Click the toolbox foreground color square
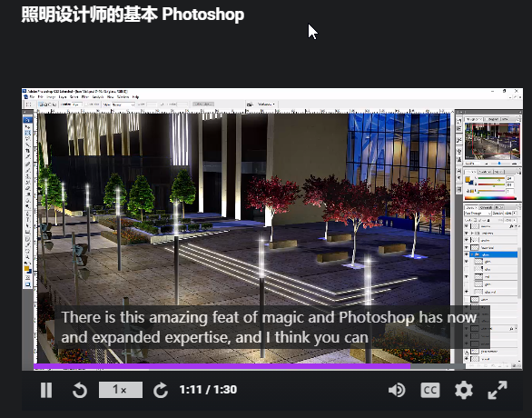This screenshot has height=418, width=532. pos(26,269)
